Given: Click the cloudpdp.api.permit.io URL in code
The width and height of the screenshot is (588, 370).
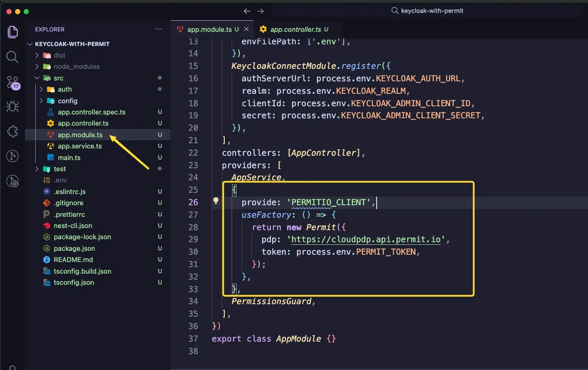Looking at the screenshot, I should (366, 240).
